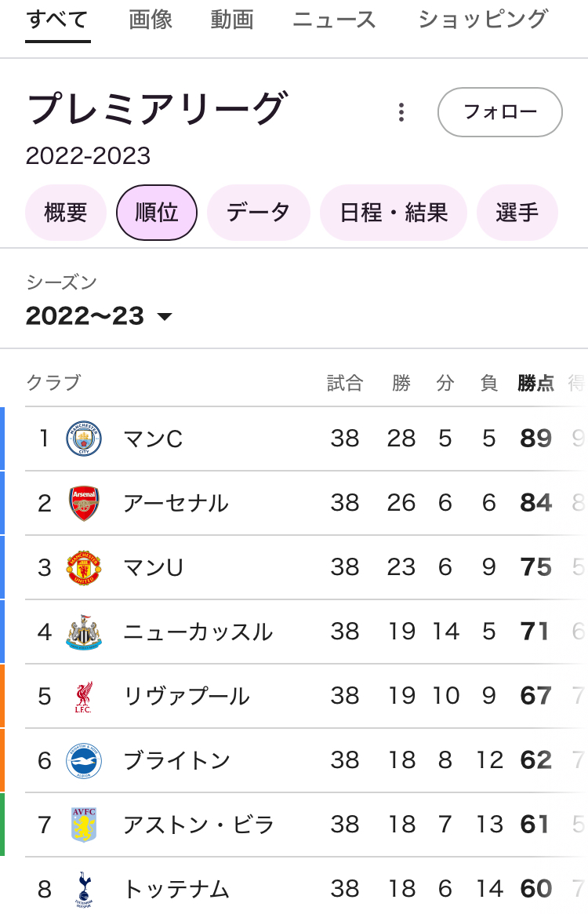The height and width of the screenshot is (914, 588).
Task: Click the Brighton club crest
Action: tap(84, 760)
